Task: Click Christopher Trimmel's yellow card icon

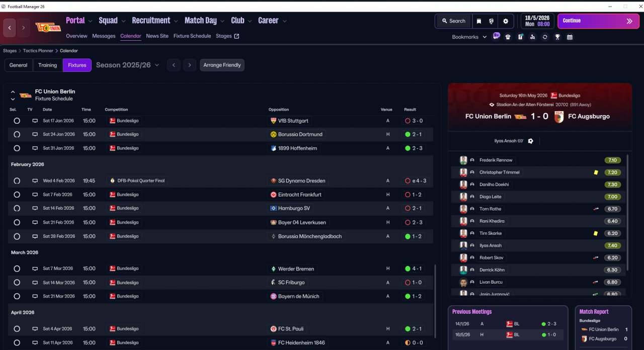Action: coord(596,172)
